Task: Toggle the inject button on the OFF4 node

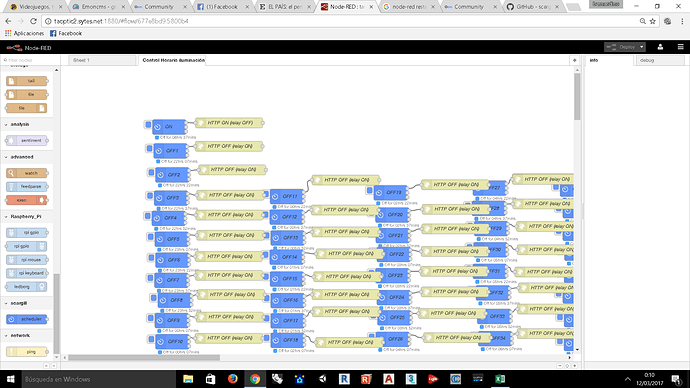Action: [147, 216]
